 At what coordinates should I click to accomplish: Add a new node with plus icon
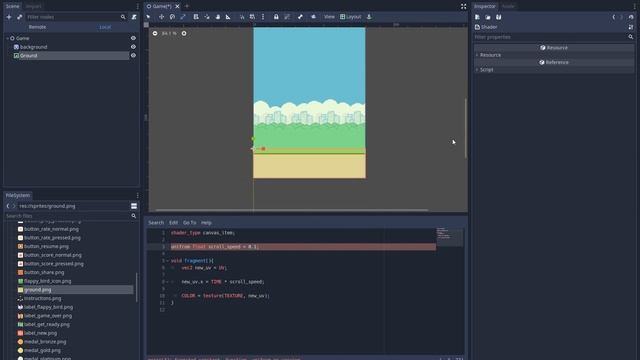(9, 17)
